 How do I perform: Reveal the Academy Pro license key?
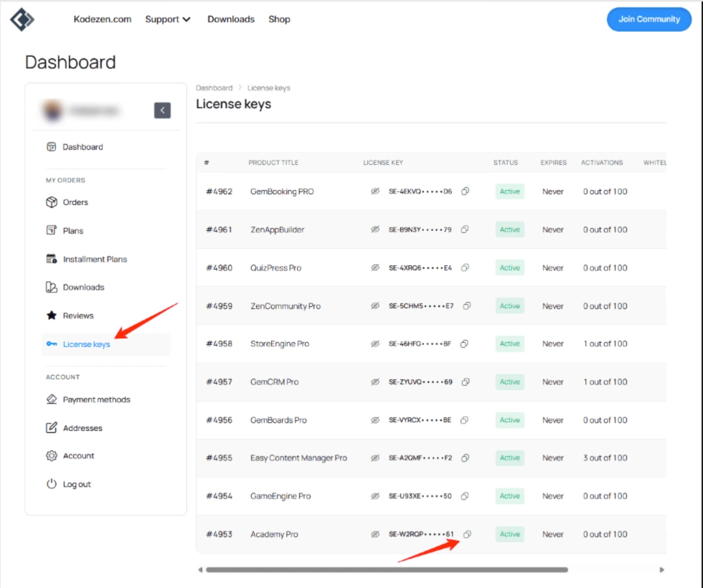[x=375, y=534]
